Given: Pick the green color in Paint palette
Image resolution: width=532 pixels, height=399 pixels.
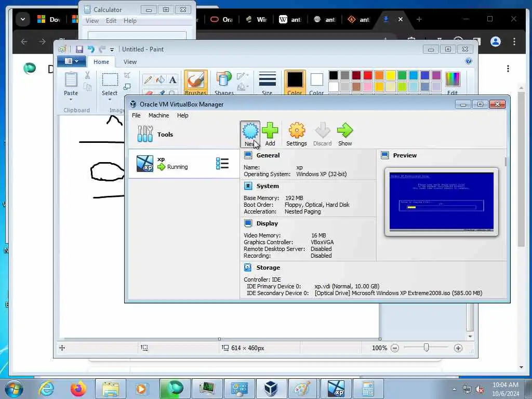Looking at the screenshot, I should point(402,75).
